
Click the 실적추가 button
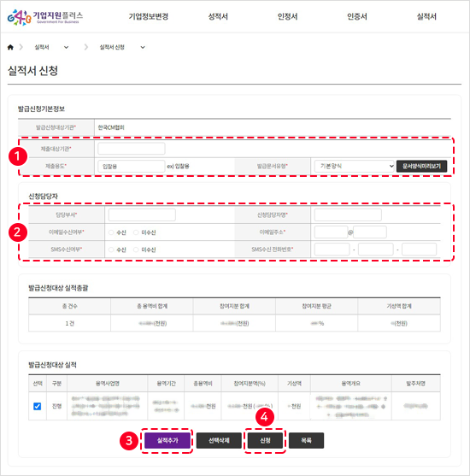pyautogui.click(x=167, y=440)
